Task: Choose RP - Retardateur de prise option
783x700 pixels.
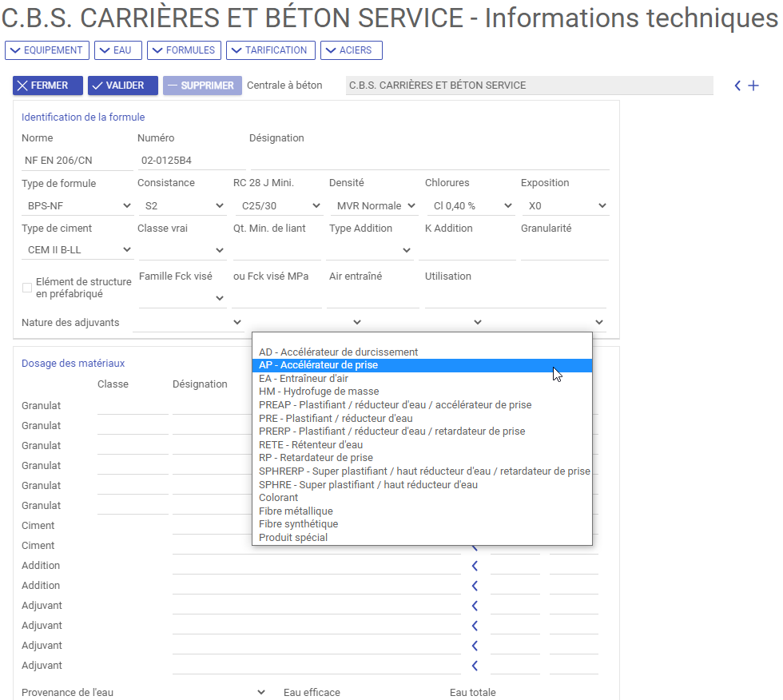Action: (422, 458)
